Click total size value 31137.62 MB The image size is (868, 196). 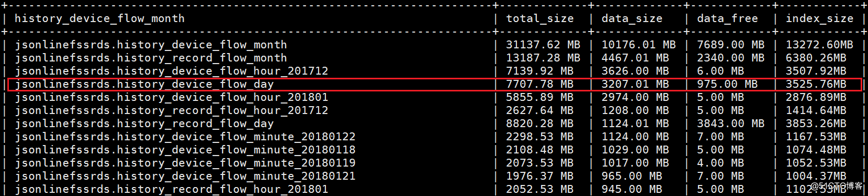pos(543,45)
